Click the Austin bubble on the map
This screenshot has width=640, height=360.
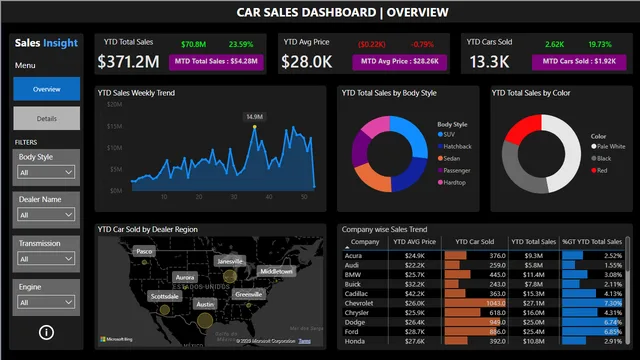pyautogui.click(x=205, y=320)
